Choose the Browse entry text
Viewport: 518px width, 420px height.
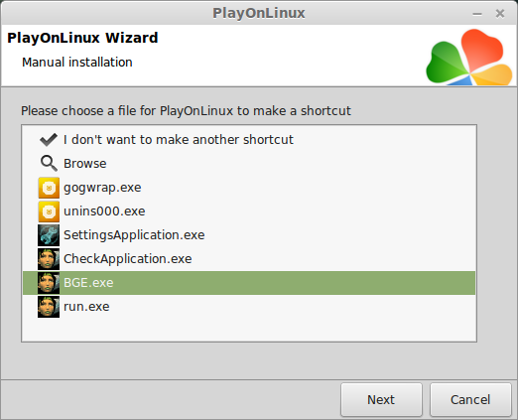point(85,164)
